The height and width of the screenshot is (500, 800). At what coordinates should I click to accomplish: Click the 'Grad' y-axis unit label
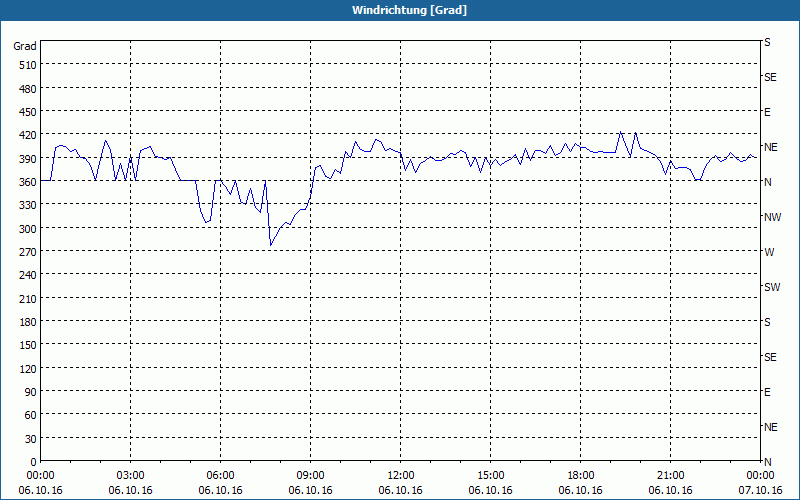25,46
